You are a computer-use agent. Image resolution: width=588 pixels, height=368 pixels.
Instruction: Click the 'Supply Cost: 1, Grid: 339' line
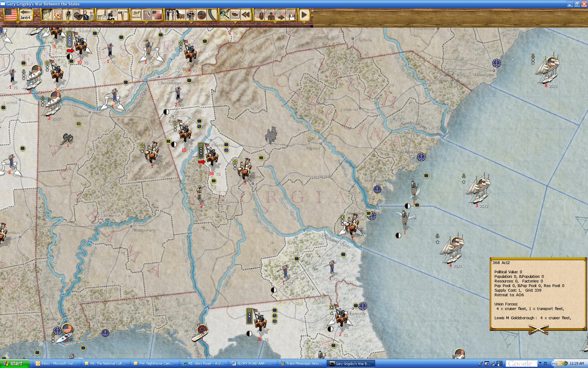518,290
